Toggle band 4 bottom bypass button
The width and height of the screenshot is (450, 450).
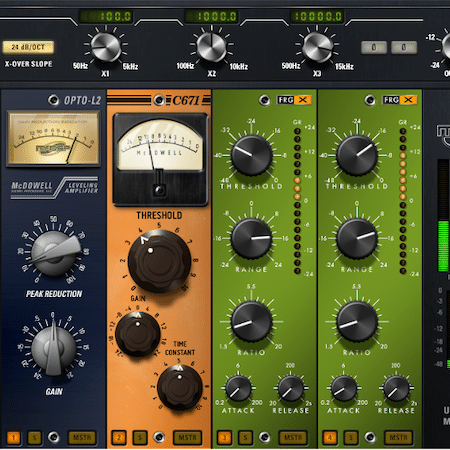(x=370, y=437)
